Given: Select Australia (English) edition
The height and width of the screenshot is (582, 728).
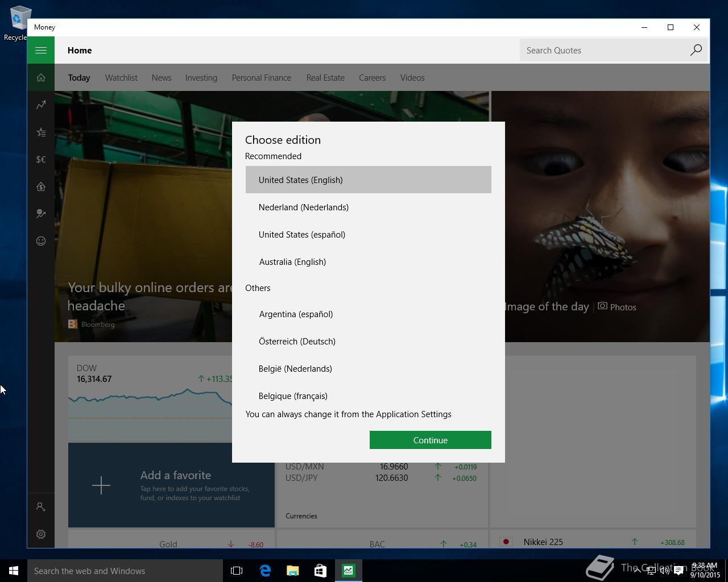Looking at the screenshot, I should coord(369,261).
